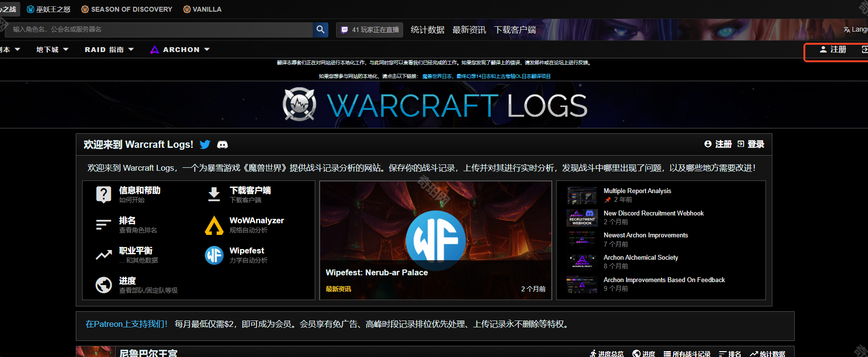Open 排名 link in bottom bar
This screenshot has width=868, height=357.
click(730, 354)
